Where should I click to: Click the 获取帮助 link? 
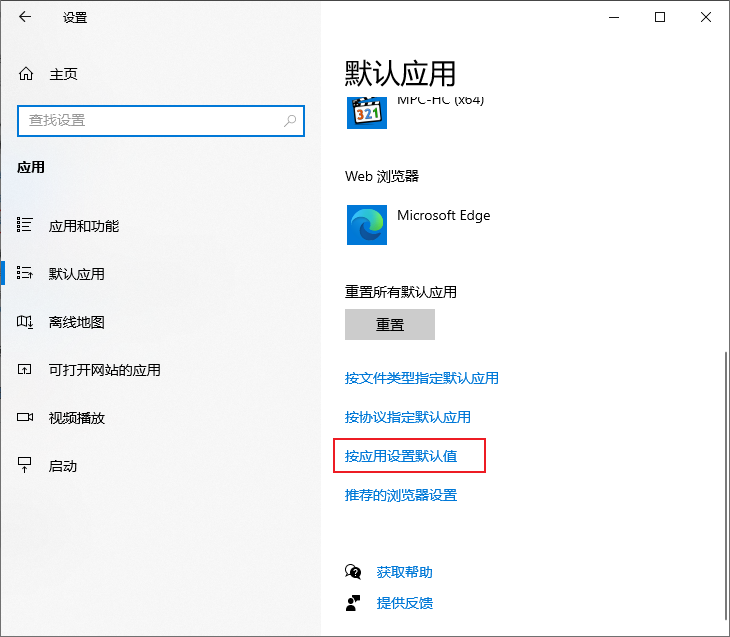pyautogui.click(x=405, y=572)
